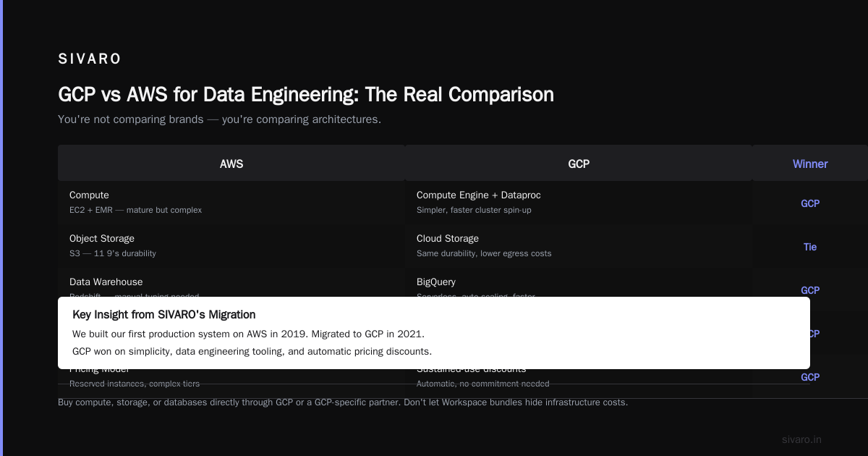This screenshot has width=868, height=456.
Task: Click the main comparison title
Action: [306, 94]
